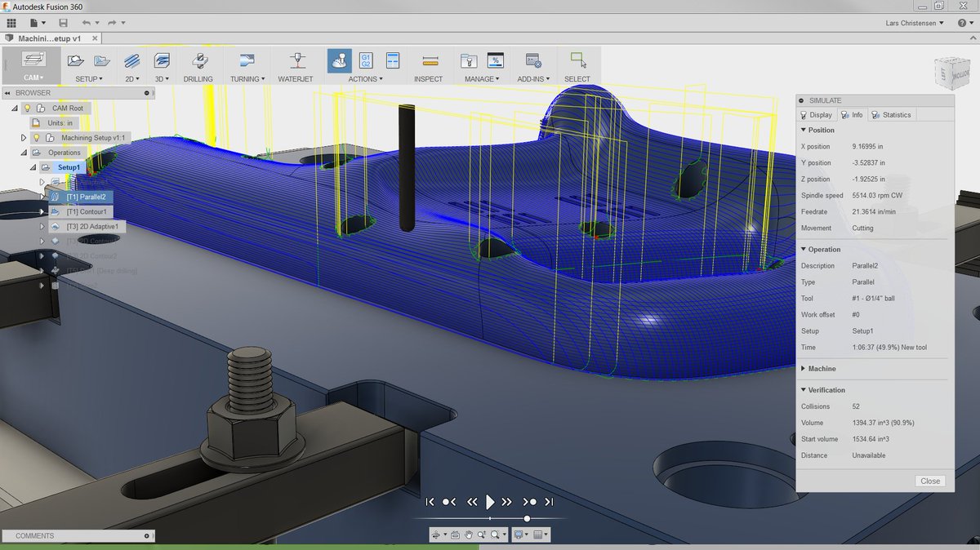Jump to start of simulation
This screenshot has width=980, height=550.
coord(430,502)
